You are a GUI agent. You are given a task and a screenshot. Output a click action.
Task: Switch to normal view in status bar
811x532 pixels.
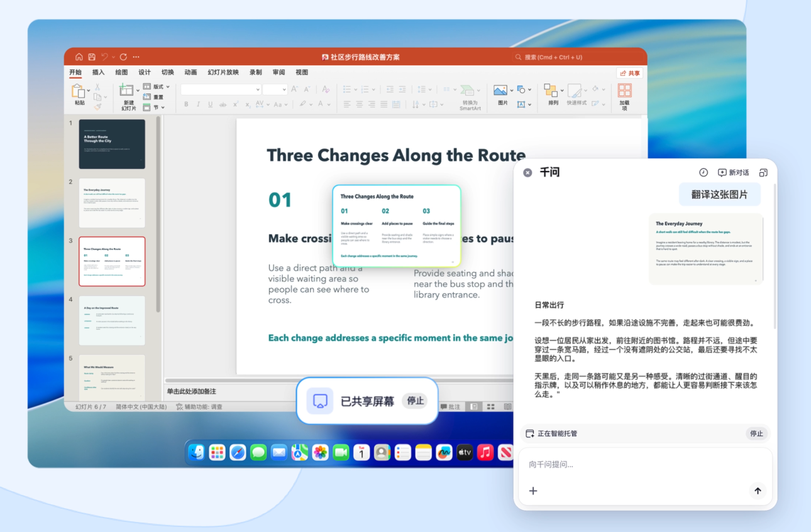pyautogui.click(x=474, y=407)
